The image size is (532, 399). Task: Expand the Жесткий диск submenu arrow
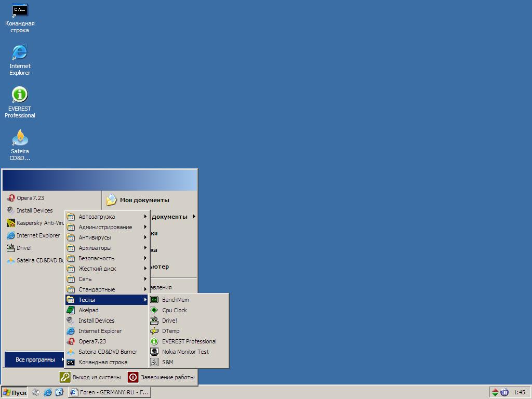(145, 269)
